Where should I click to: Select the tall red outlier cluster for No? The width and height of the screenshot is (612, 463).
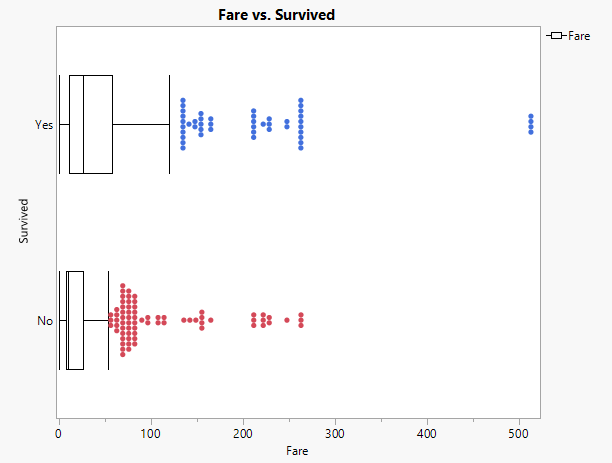coord(124,320)
